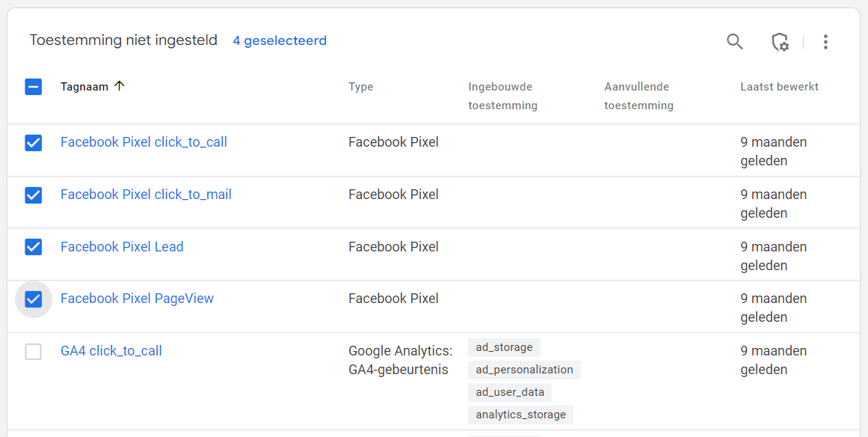Screen dimensions: 868x437
Task: Toggle the select-all header checkbox
Action: pos(34,87)
